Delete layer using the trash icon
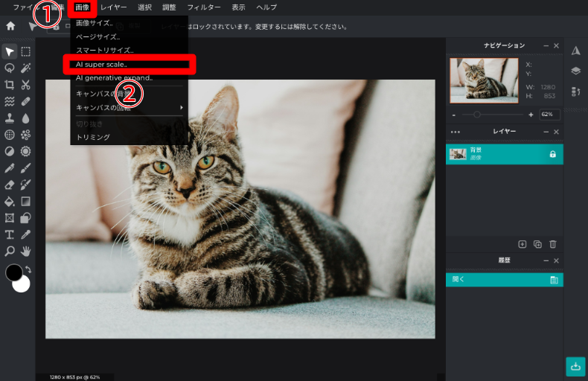The width and height of the screenshot is (588, 381). coord(552,244)
